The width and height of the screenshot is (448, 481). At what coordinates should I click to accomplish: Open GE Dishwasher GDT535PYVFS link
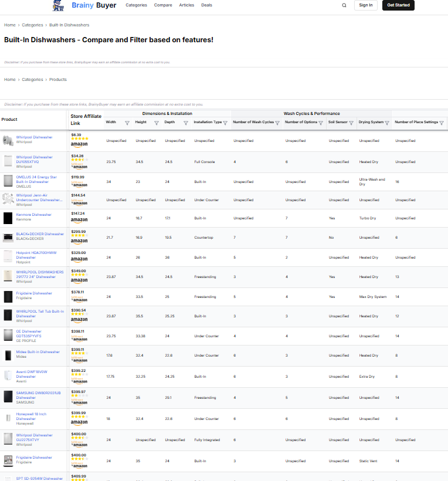click(29, 334)
